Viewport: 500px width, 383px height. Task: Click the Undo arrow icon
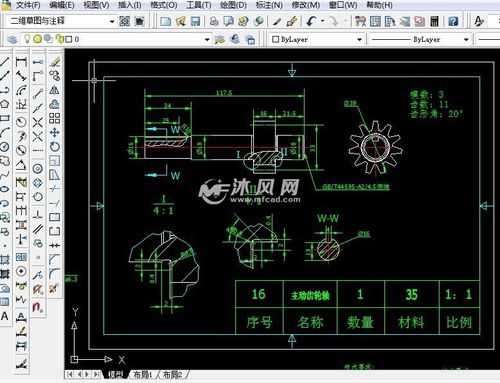311,21
